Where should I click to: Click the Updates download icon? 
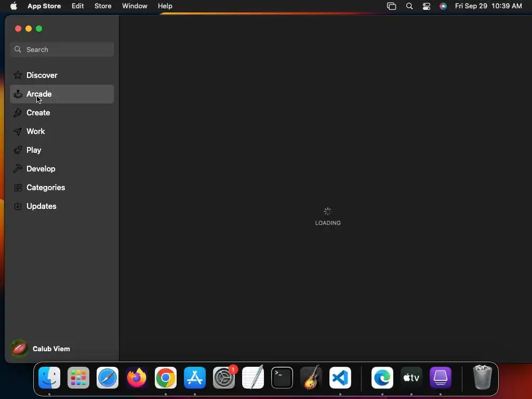18,206
